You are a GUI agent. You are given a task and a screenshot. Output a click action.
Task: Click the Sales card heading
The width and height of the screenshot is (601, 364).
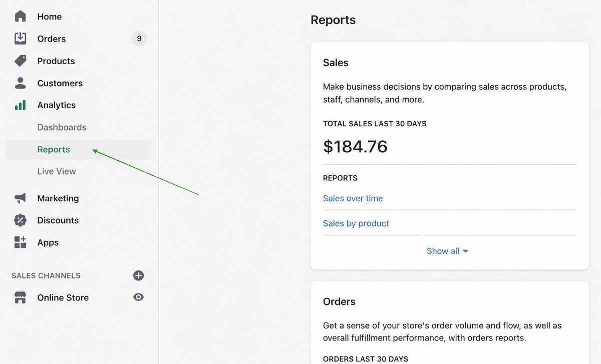[x=336, y=63]
